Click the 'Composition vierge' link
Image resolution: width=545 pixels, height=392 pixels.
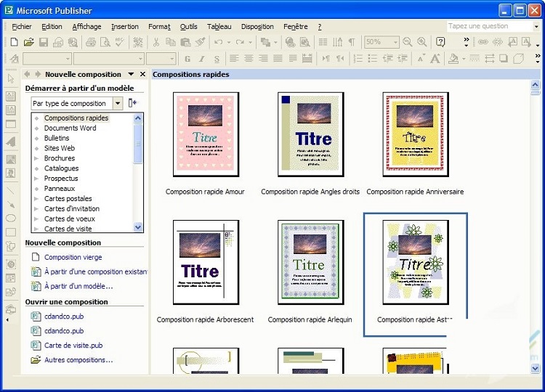coord(73,257)
